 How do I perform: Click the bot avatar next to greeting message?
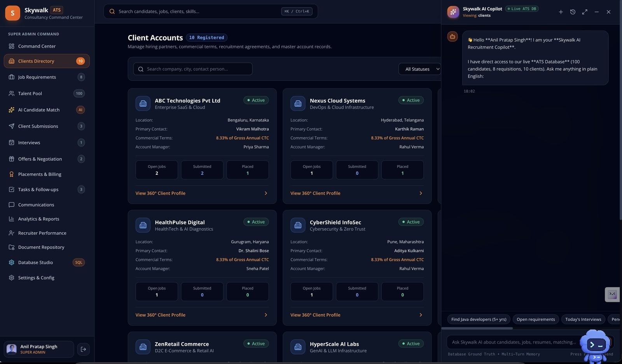click(453, 37)
